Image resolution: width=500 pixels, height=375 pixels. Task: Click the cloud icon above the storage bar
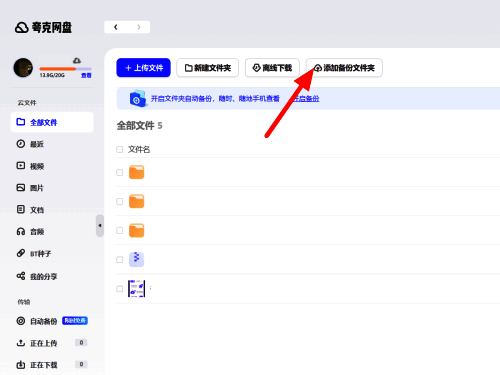click(77, 61)
